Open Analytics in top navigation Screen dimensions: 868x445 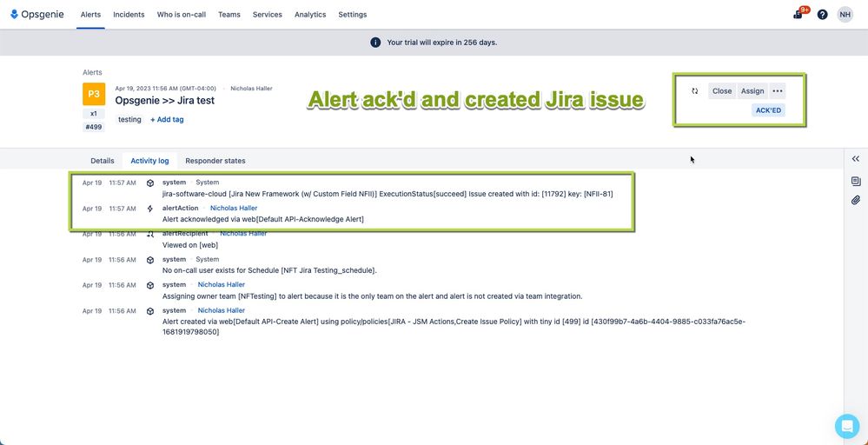pos(310,15)
